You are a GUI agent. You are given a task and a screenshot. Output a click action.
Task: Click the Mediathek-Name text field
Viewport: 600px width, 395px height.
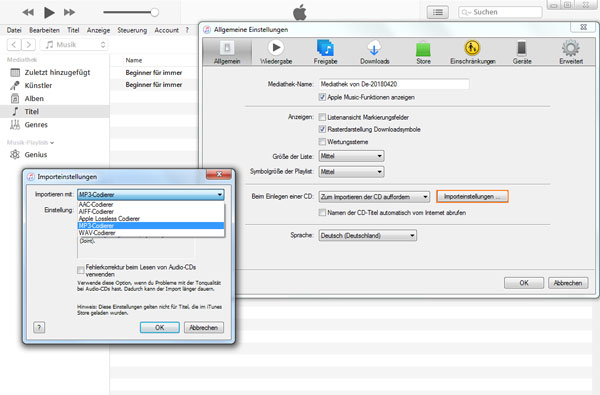coord(394,84)
